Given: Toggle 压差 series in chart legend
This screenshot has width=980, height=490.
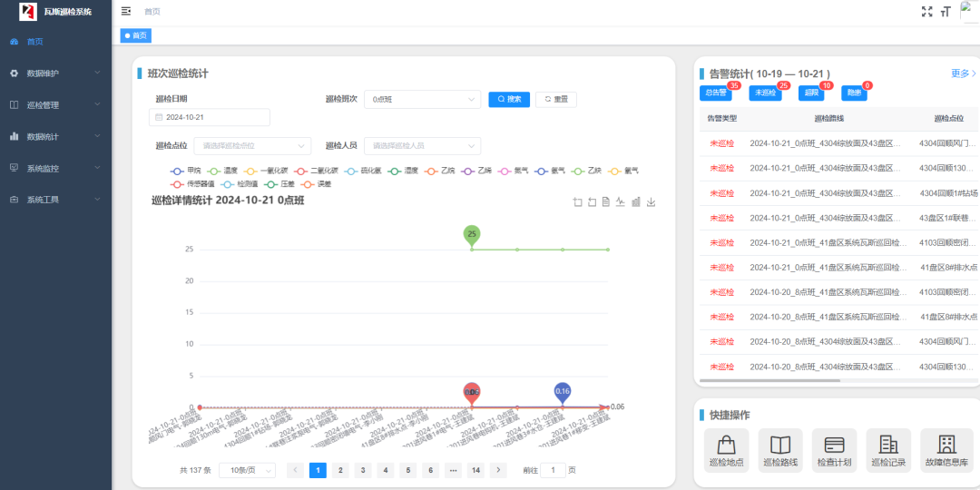Looking at the screenshot, I should [x=273, y=183].
